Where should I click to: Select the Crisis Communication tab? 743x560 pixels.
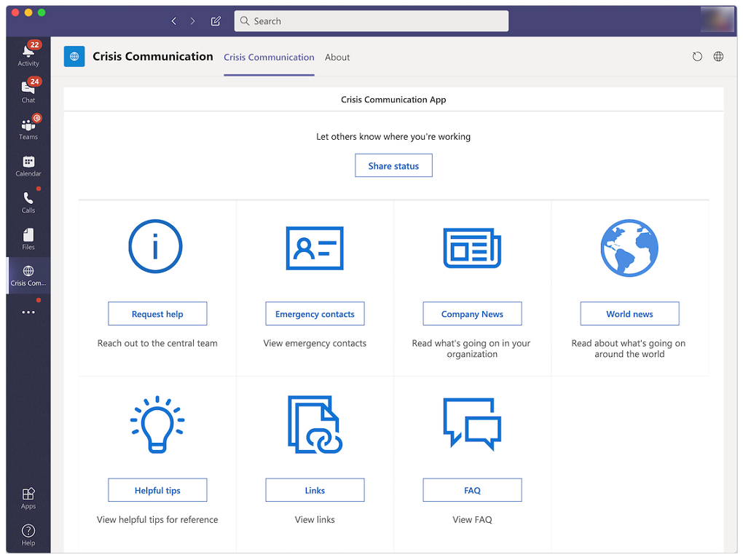coord(269,57)
